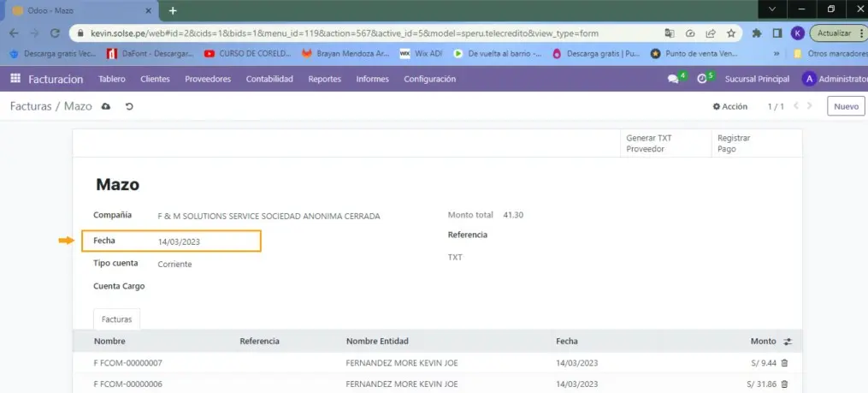Click the Nuevo button
This screenshot has height=393, width=868.
click(x=845, y=106)
